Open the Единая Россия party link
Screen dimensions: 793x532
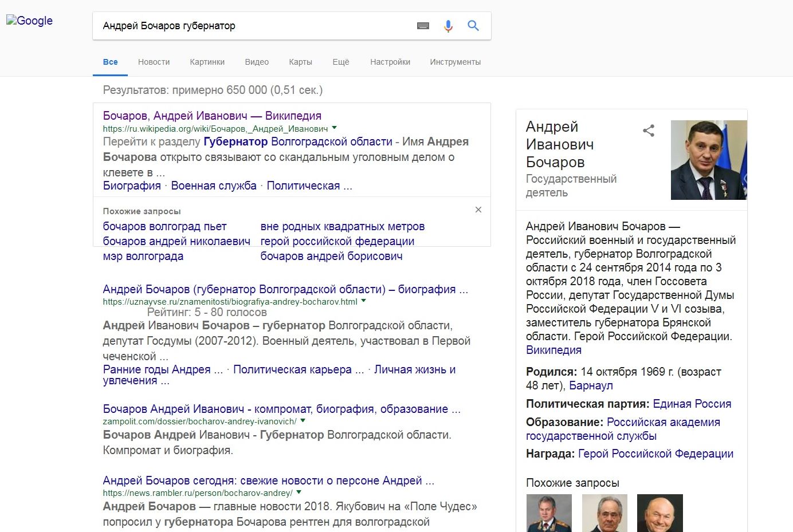point(692,404)
